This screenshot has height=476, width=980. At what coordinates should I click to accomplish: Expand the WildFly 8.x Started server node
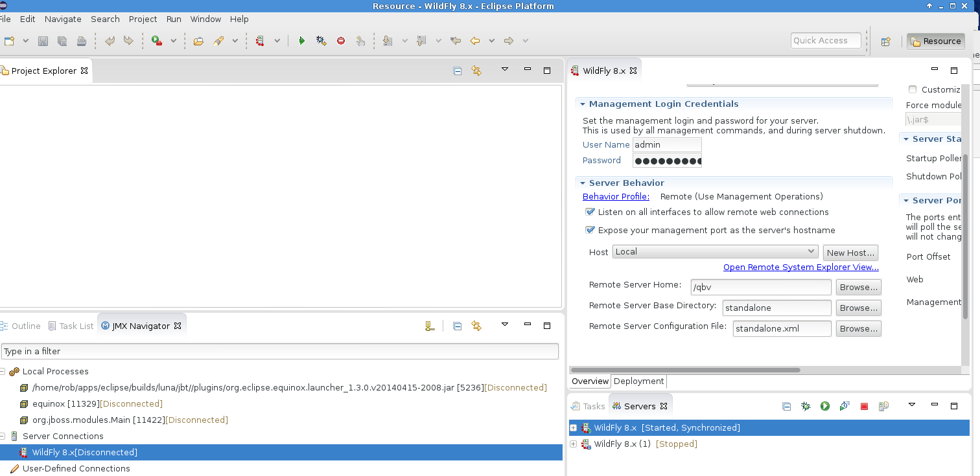[x=573, y=427]
